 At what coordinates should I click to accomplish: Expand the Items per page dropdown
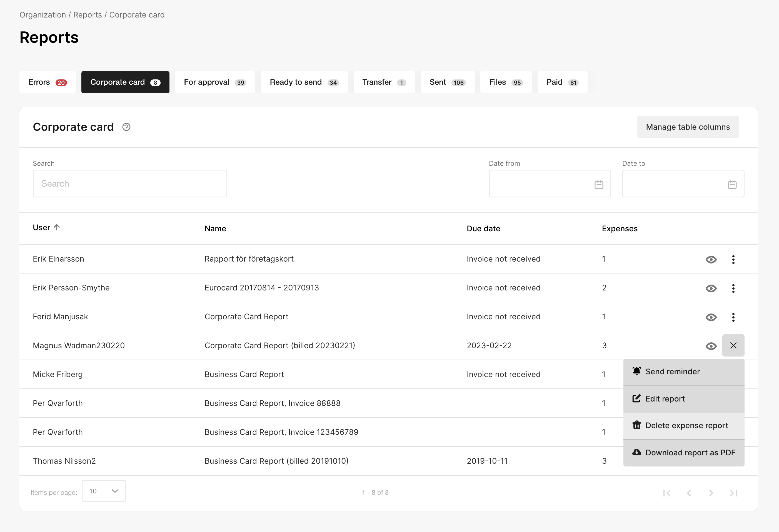point(104,491)
